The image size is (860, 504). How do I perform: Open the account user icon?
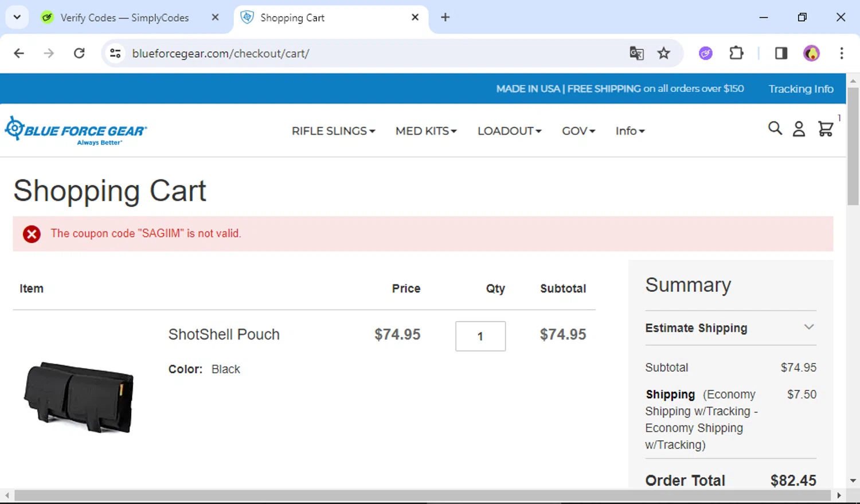pos(799,129)
